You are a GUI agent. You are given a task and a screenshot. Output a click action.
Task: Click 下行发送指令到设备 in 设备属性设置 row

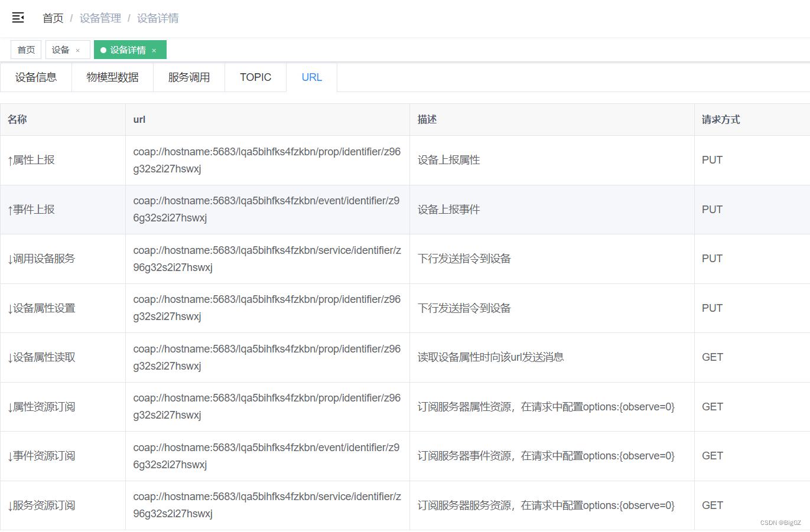click(464, 308)
